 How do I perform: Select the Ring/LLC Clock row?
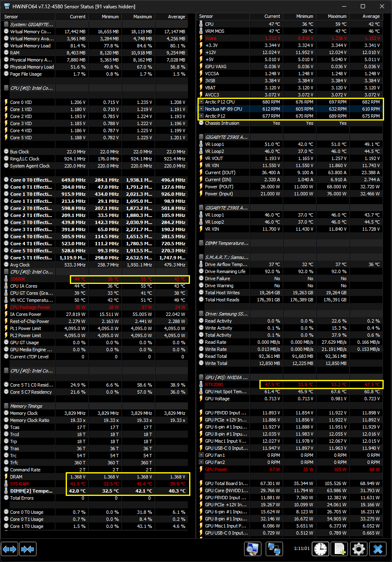[x=96, y=159]
